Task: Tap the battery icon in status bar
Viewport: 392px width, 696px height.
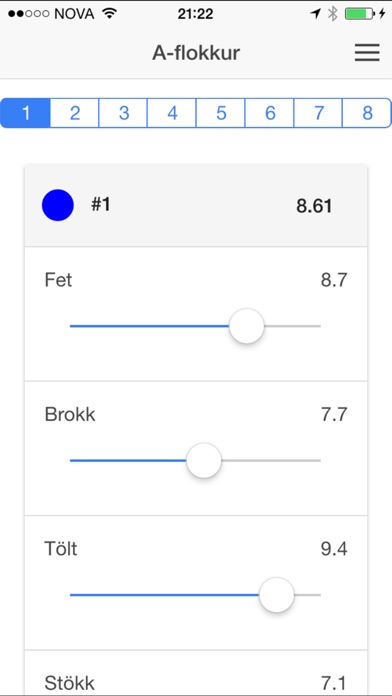Action: click(360, 14)
